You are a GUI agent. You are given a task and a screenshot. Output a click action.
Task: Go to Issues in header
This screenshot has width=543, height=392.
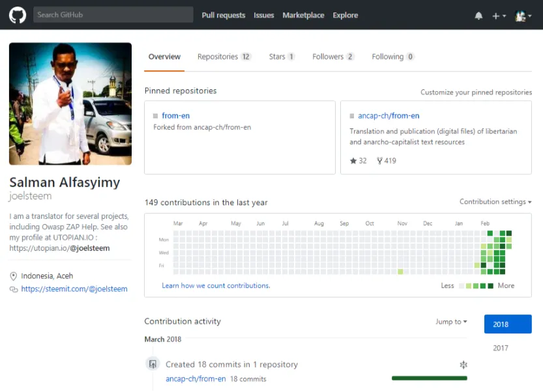pyautogui.click(x=263, y=15)
